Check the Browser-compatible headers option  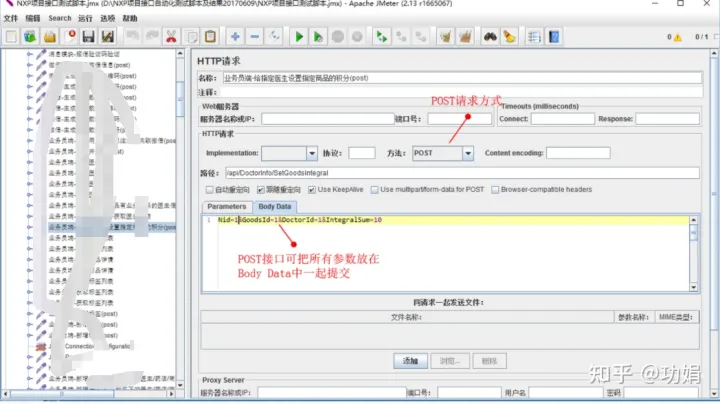tap(495, 190)
